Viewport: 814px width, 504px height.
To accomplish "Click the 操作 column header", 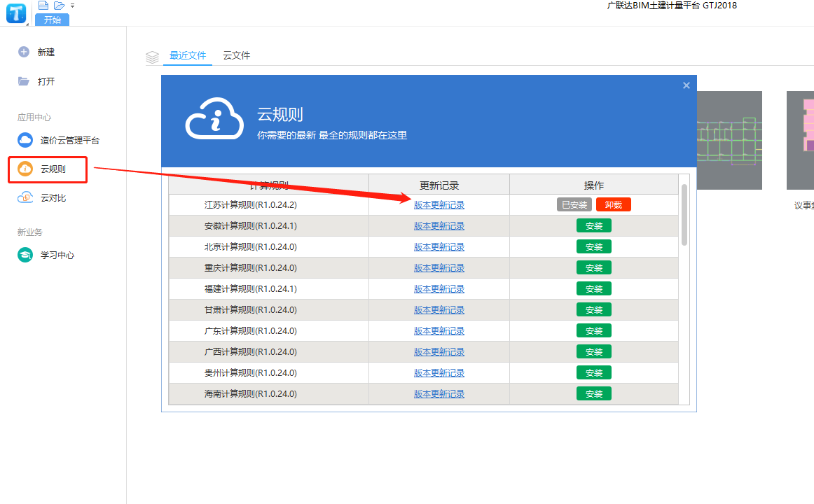I will (594, 185).
